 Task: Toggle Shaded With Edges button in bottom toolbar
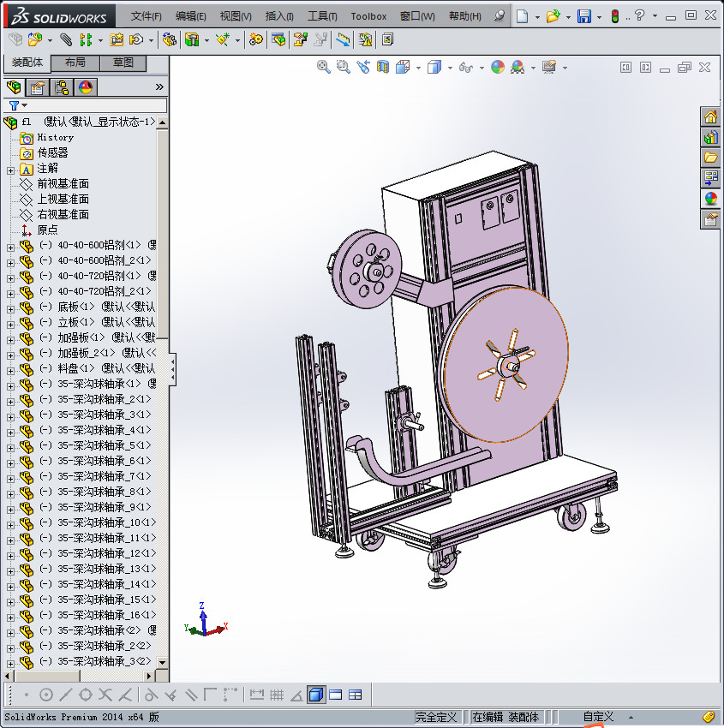click(316, 695)
